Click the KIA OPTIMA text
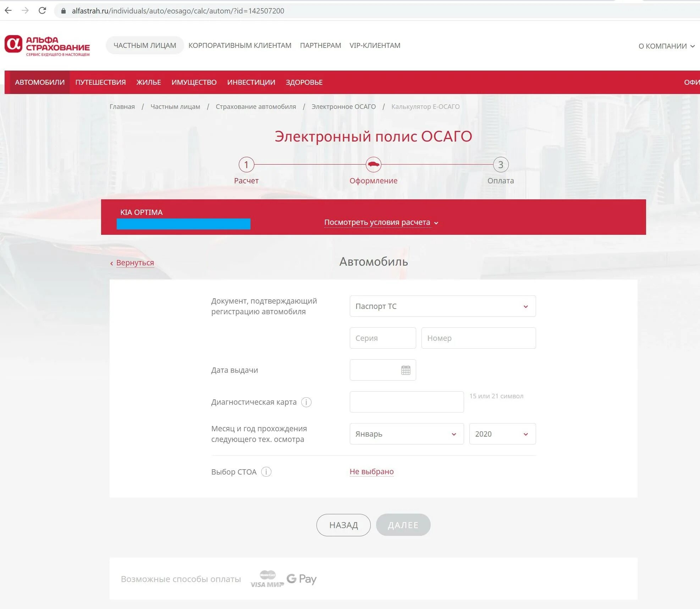 141,212
